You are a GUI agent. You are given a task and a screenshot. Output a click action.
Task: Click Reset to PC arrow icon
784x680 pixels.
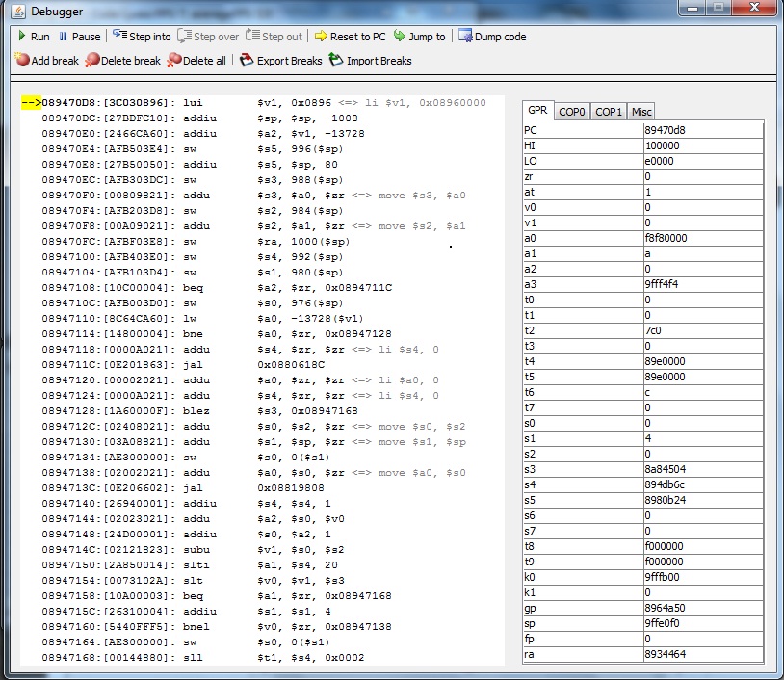pos(322,37)
